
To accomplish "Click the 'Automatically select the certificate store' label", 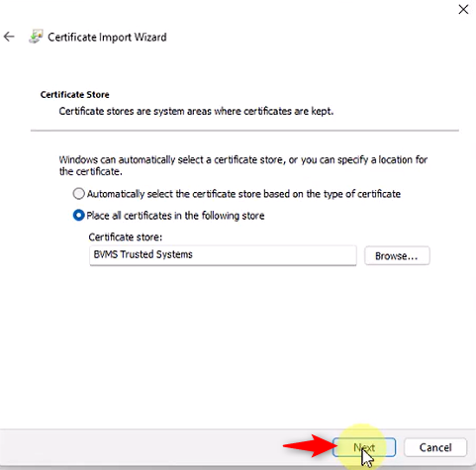I will [x=243, y=194].
